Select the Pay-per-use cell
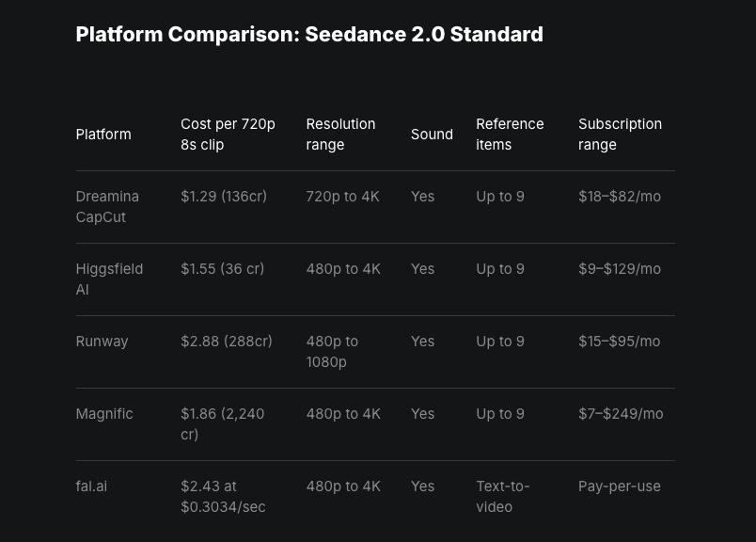Image resolution: width=756 pixels, height=542 pixels. pos(619,486)
